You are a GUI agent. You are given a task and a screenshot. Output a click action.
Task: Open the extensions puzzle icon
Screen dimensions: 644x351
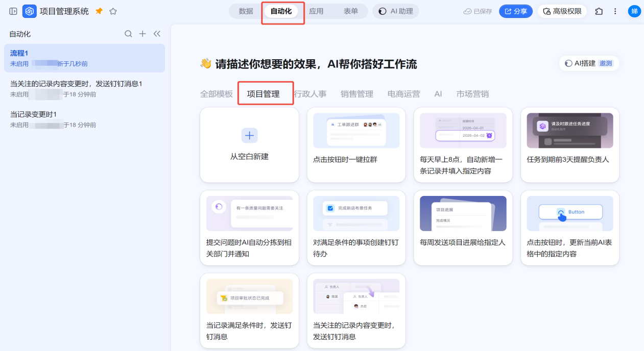599,11
